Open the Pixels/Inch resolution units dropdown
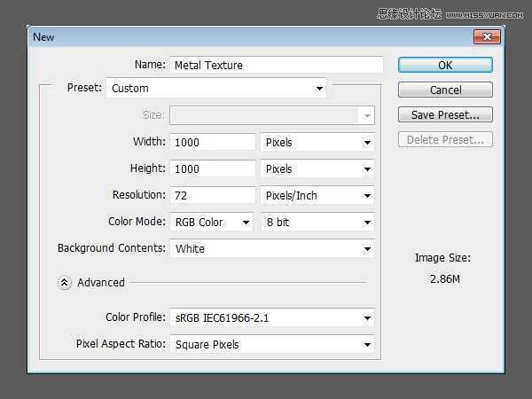 [317, 195]
